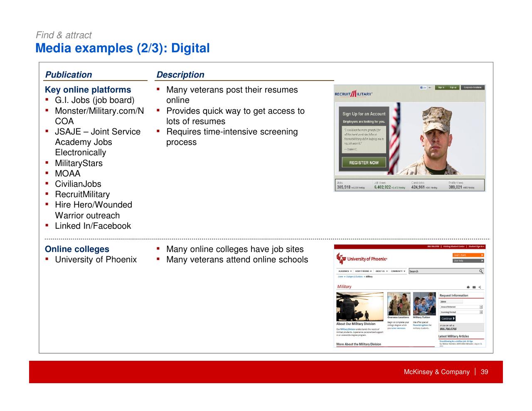Click the Jobs count 305,518
This screenshot has height=411, width=532.
pos(343,187)
